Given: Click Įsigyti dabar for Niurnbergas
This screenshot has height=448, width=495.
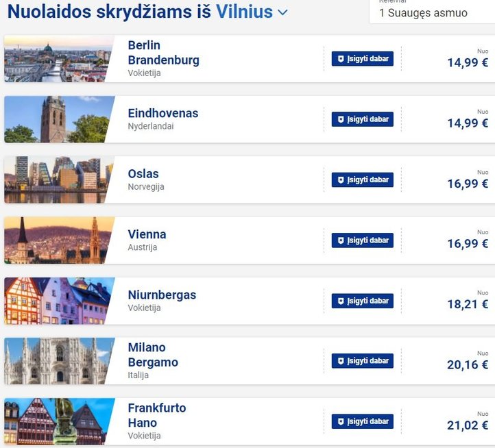Looking at the screenshot, I should [363, 301].
